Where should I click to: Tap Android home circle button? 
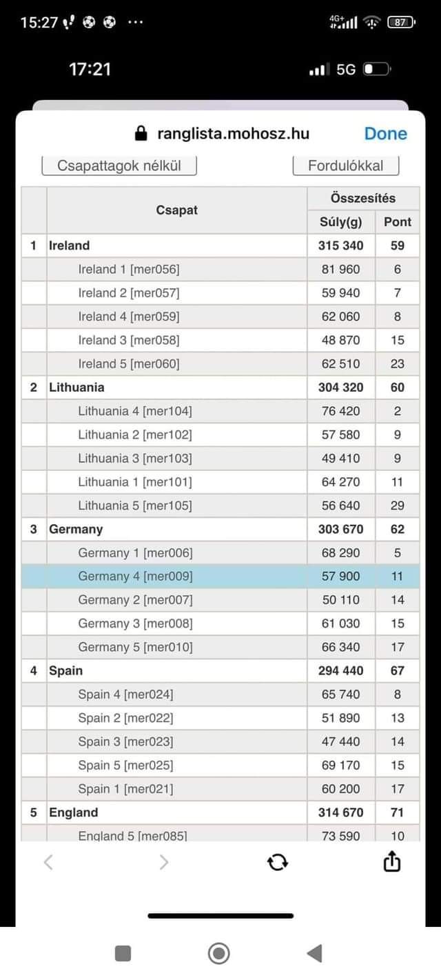tap(219, 953)
